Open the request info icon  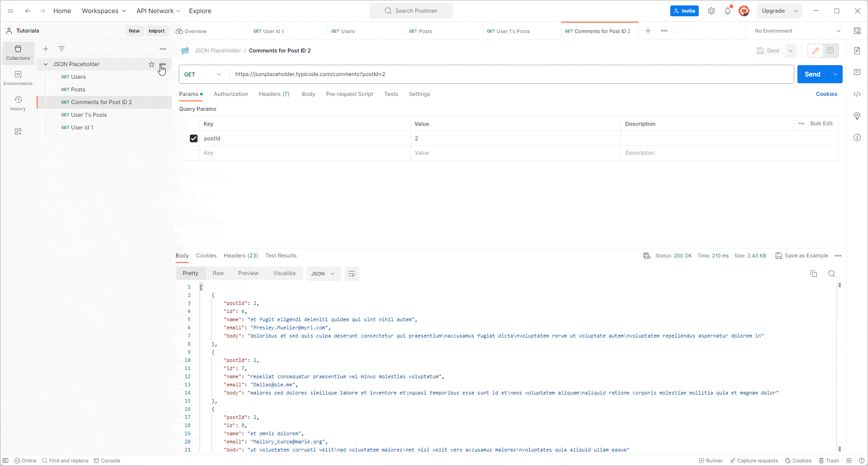(857, 138)
